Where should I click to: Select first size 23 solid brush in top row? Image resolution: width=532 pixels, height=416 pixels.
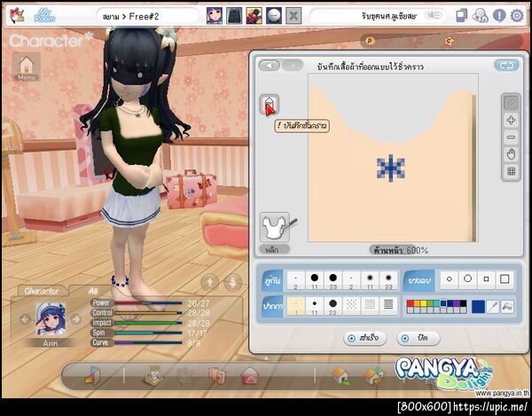[332, 280]
